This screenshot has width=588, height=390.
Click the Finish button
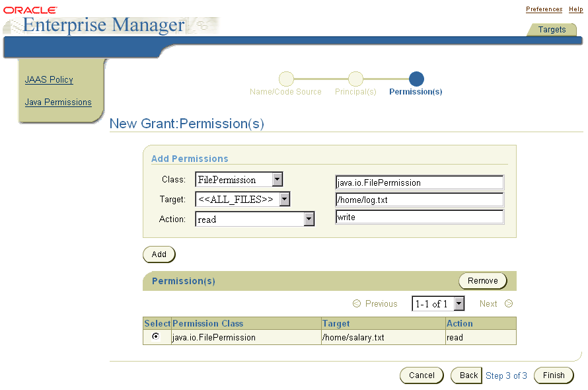[x=554, y=375]
